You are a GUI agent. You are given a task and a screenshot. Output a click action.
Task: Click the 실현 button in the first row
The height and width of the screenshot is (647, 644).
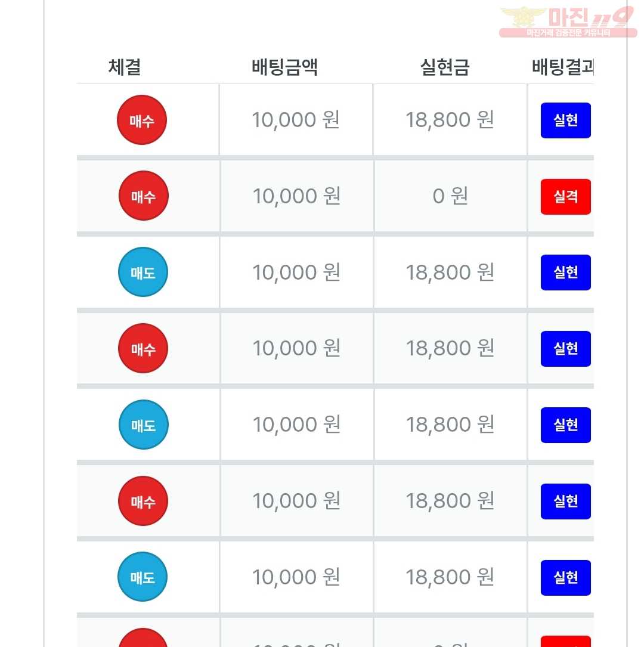click(x=565, y=120)
